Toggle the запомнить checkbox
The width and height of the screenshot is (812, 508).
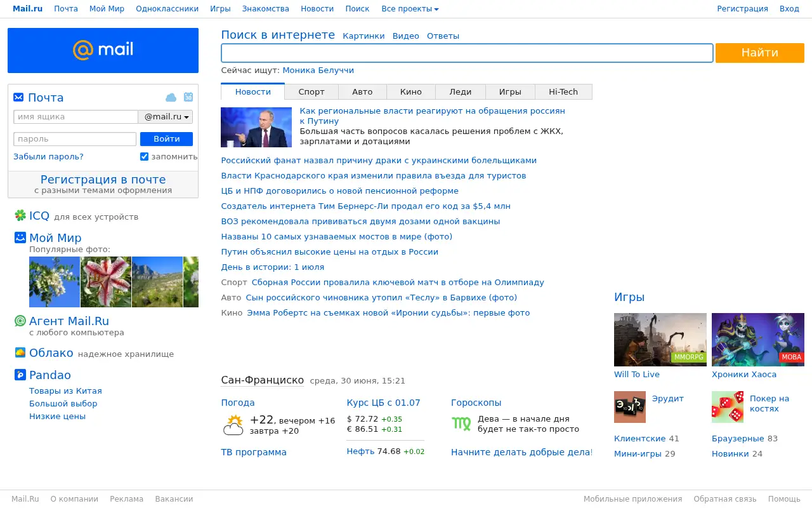(x=144, y=157)
